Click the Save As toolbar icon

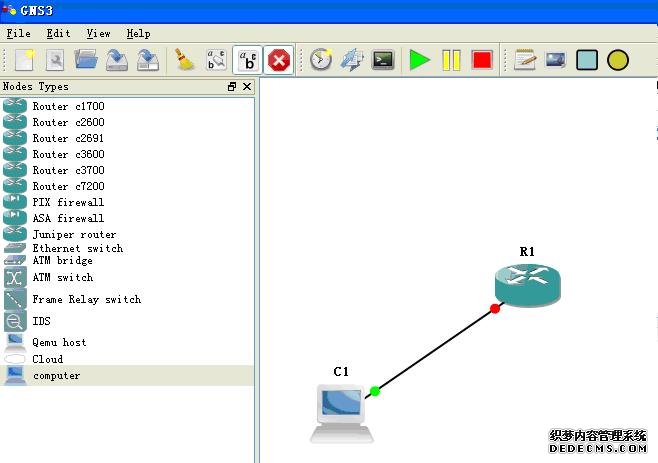tap(148, 60)
